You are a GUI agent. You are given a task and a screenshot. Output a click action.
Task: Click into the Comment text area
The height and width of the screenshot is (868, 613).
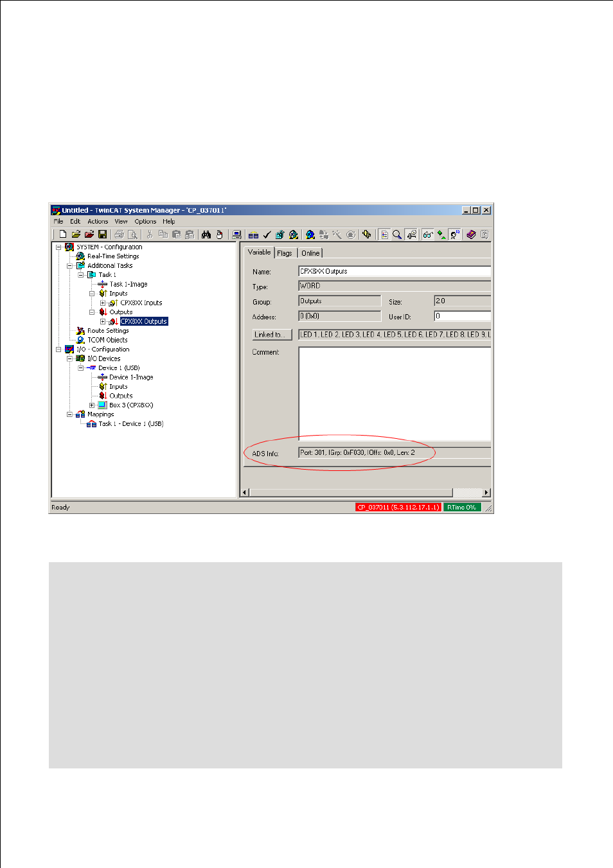point(395,394)
